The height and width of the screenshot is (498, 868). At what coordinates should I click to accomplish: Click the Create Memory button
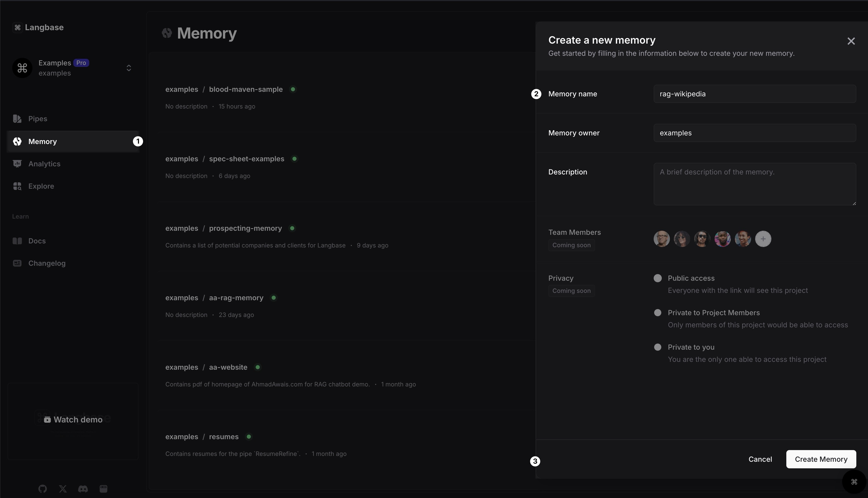pyautogui.click(x=821, y=459)
